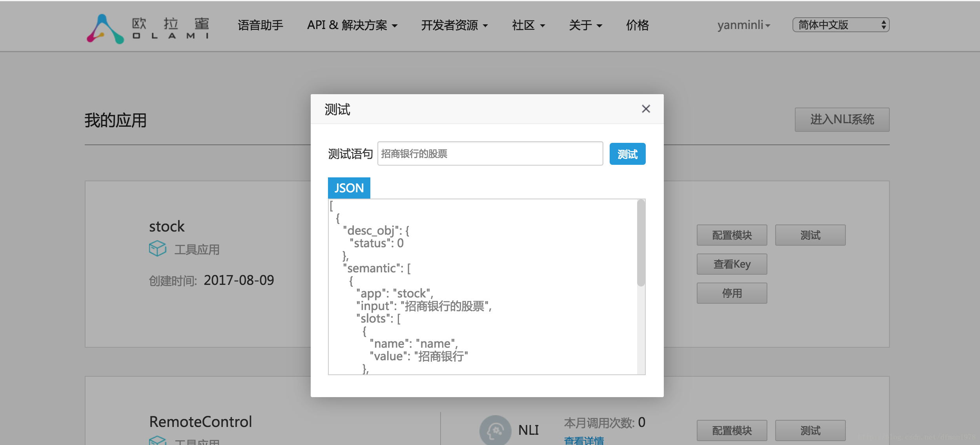This screenshot has width=980, height=445.
Task: Expand the 社区 dropdown
Action: tap(528, 25)
